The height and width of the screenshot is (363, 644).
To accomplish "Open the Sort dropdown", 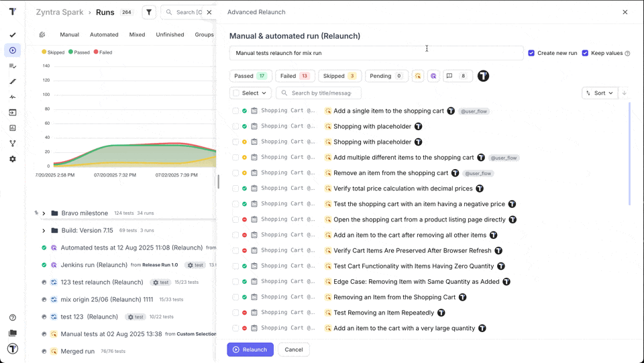I will point(599,93).
